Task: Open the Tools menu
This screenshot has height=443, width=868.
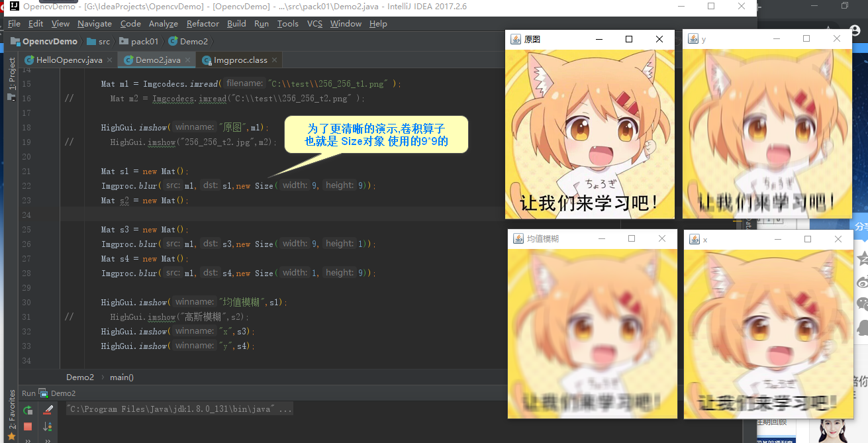Action: (288, 23)
